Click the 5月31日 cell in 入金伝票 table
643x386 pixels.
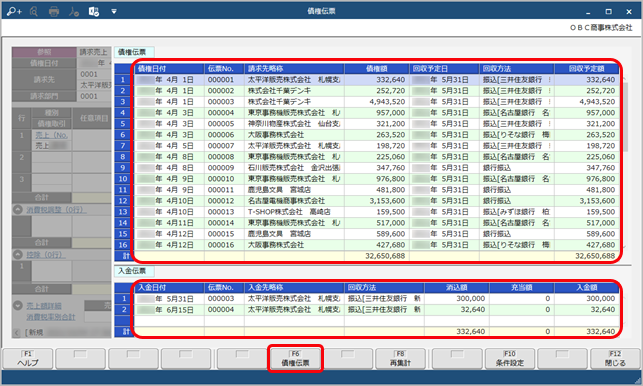[169, 299]
